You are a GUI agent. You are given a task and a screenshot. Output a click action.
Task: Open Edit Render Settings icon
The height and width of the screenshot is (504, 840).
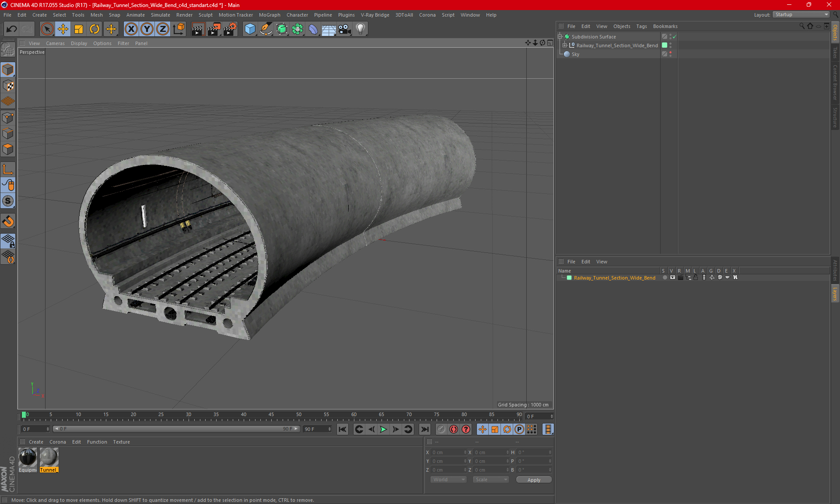click(x=230, y=29)
